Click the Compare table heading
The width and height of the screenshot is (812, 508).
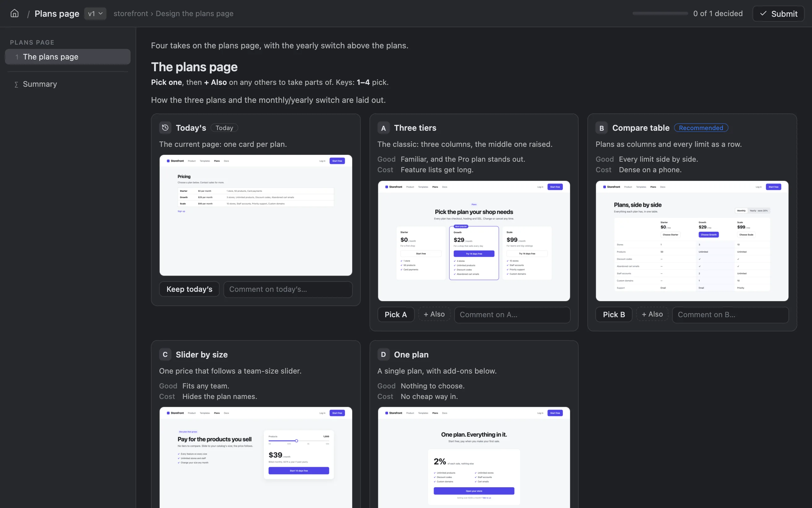pos(641,128)
